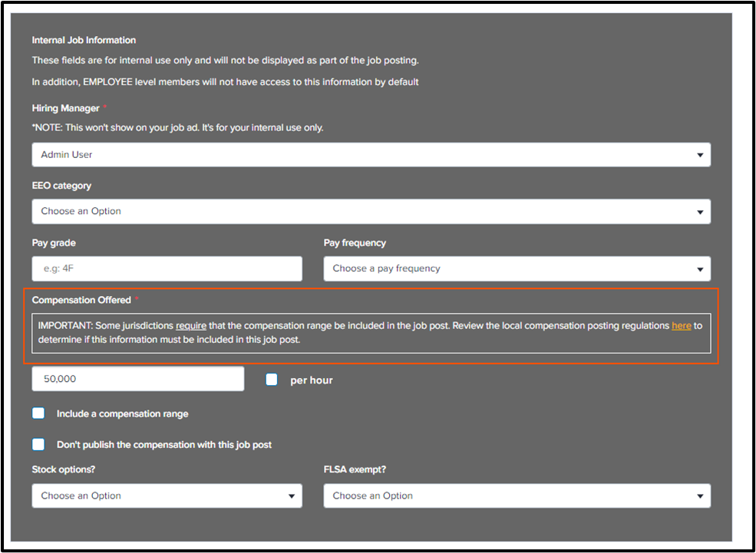The height and width of the screenshot is (553, 756).
Task: Expand the EEO category dropdown
Action: (371, 212)
